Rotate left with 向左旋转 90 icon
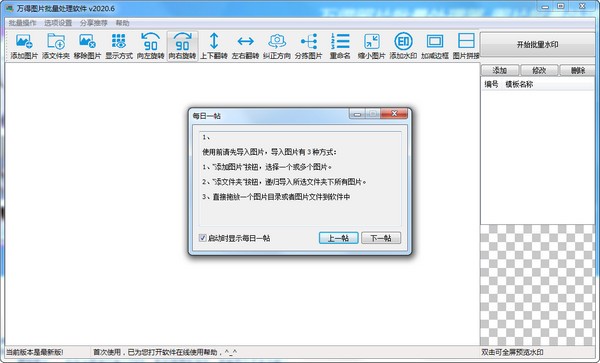600x363 pixels. click(x=151, y=46)
